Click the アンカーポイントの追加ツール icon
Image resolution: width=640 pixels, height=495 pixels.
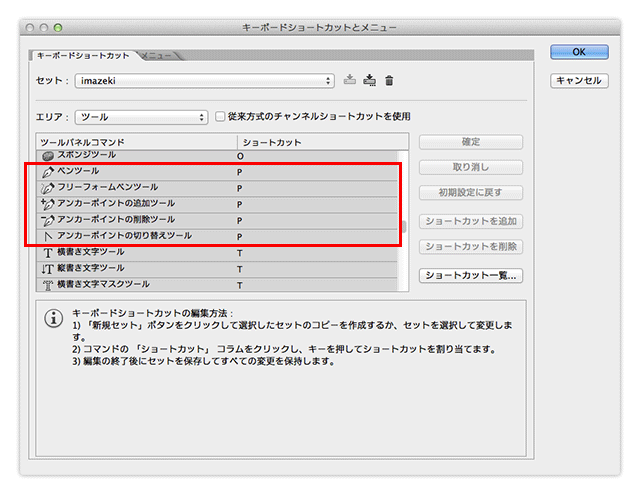pyautogui.click(x=47, y=204)
